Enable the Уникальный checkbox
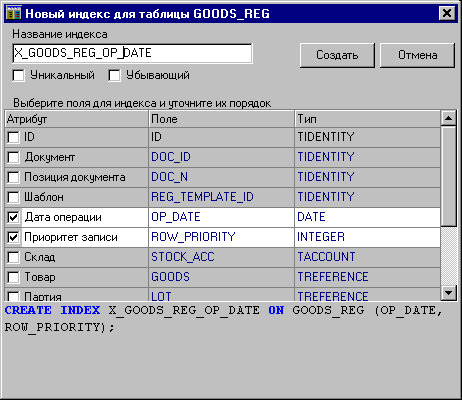This screenshot has height=400, width=462. (18, 75)
